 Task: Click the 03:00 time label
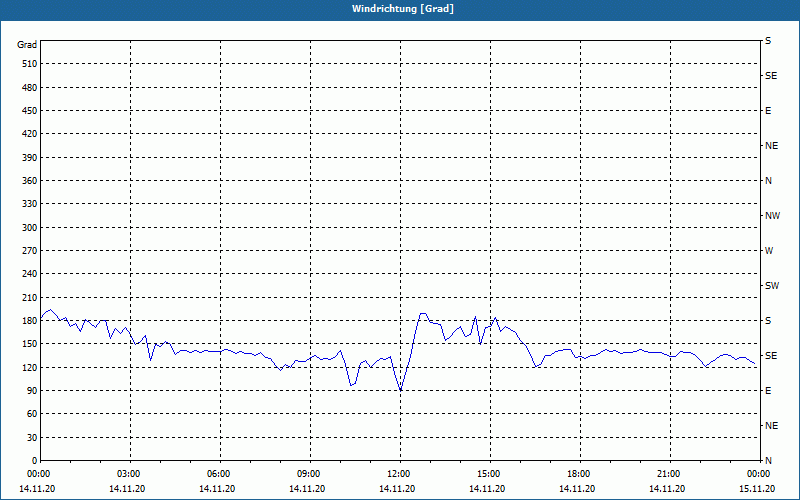coord(131,474)
